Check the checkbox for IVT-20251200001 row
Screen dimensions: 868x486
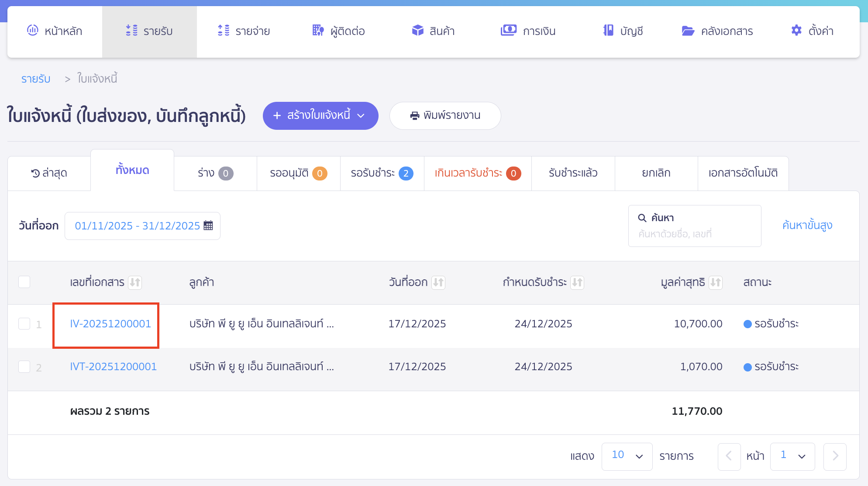(24, 367)
